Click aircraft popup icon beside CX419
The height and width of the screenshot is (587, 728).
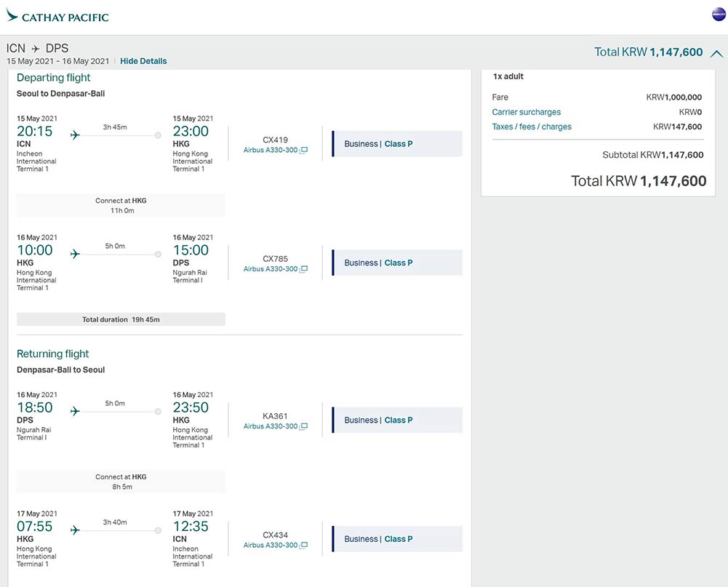click(x=304, y=150)
